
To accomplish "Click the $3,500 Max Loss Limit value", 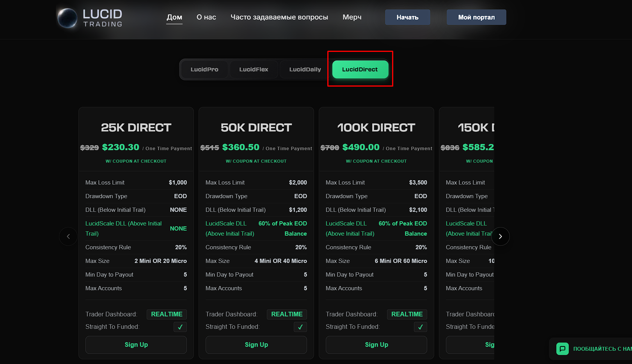I will coord(418,183).
